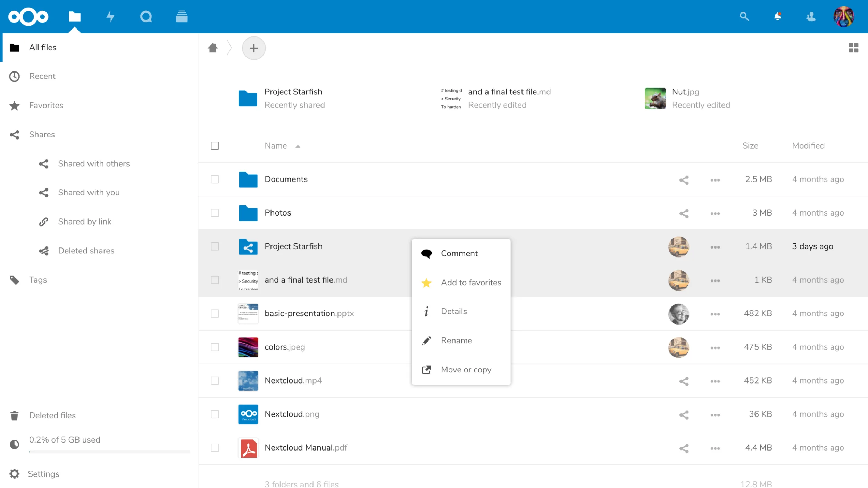Open notifications bell icon

[777, 16]
